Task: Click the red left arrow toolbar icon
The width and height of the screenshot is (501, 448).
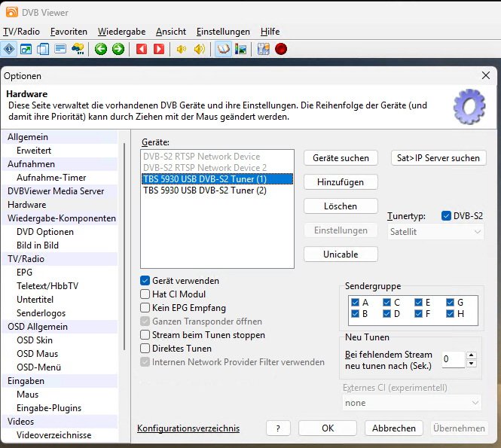Action: (x=142, y=49)
